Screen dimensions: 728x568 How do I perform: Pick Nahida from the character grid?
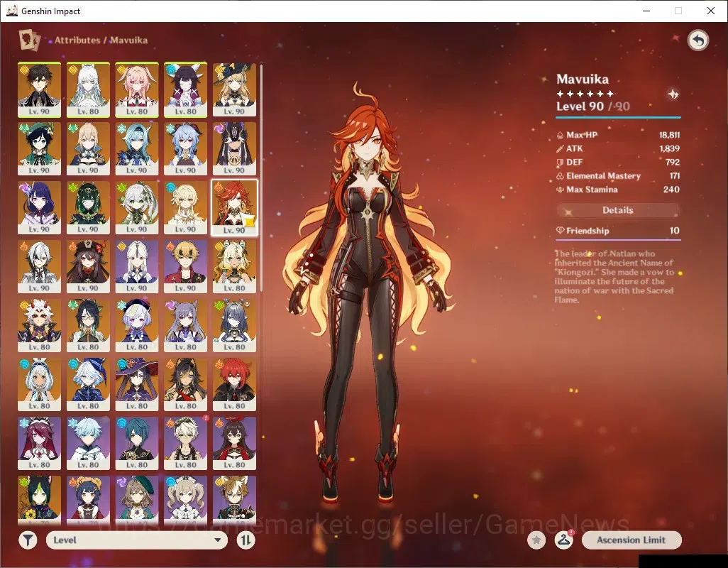point(137,207)
